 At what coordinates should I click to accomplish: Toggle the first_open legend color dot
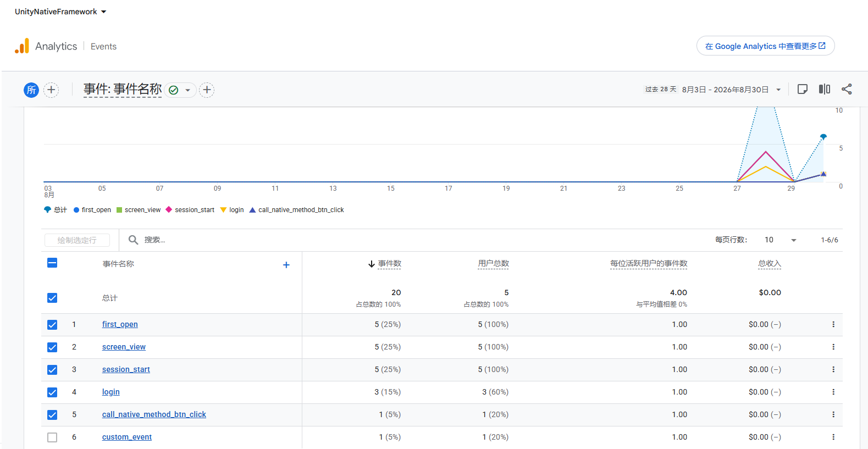pos(76,210)
